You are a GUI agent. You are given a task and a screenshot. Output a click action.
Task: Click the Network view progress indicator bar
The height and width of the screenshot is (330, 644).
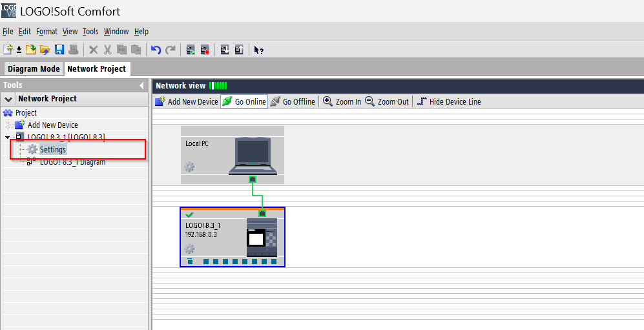tap(218, 85)
